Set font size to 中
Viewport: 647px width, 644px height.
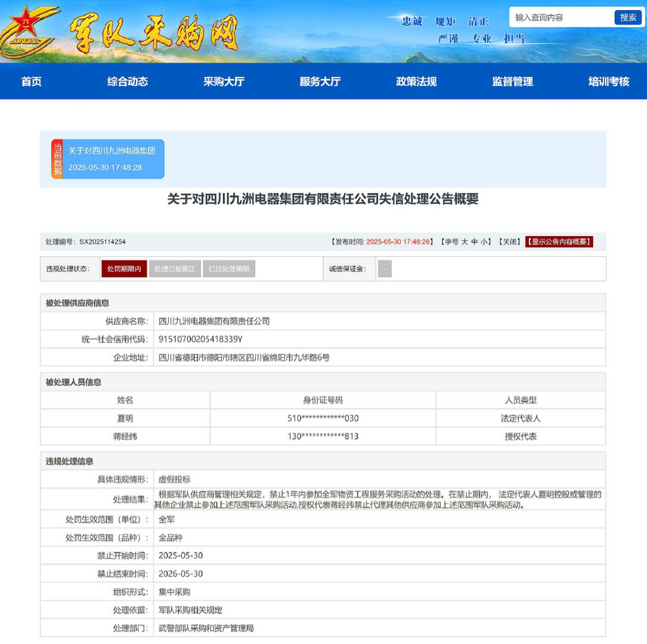pyautogui.click(x=475, y=242)
